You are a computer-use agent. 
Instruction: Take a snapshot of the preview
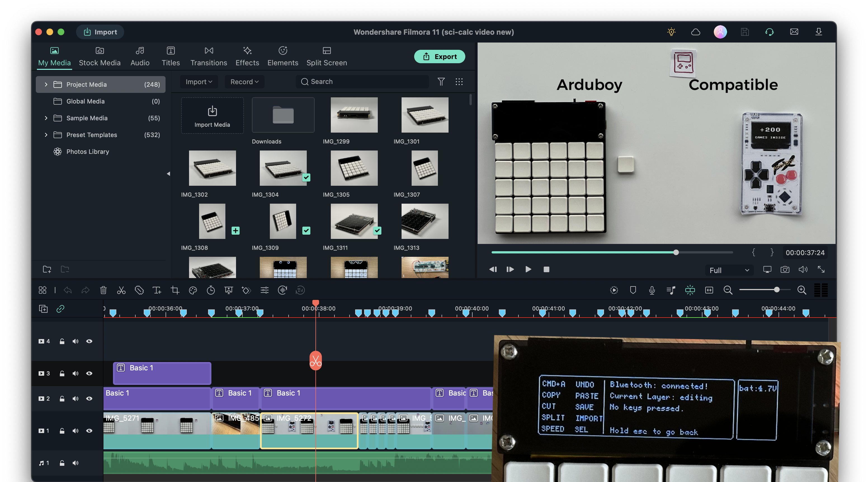[785, 270]
